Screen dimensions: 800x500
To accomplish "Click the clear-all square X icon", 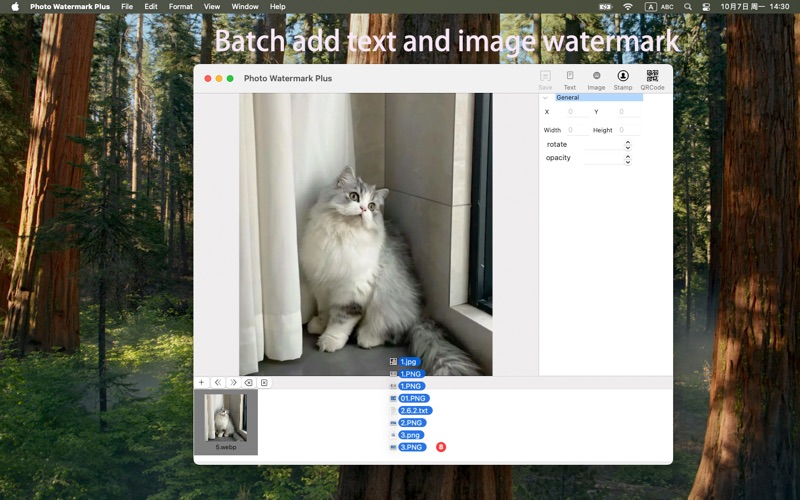I will click(264, 382).
